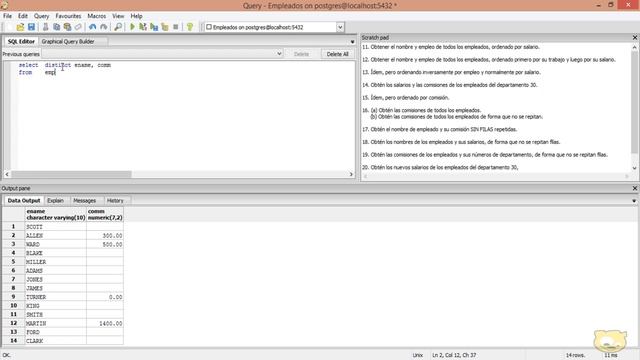Click Scratch pad line 14 about departamento 30
640x360 pixels.
tap(450, 85)
